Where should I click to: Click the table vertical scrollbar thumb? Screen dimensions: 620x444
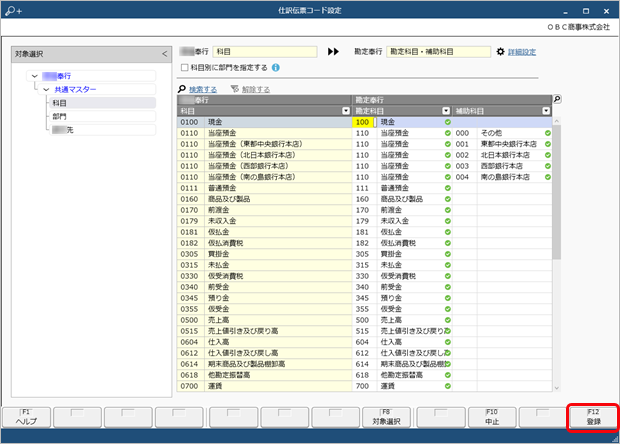pyautogui.click(x=557, y=193)
